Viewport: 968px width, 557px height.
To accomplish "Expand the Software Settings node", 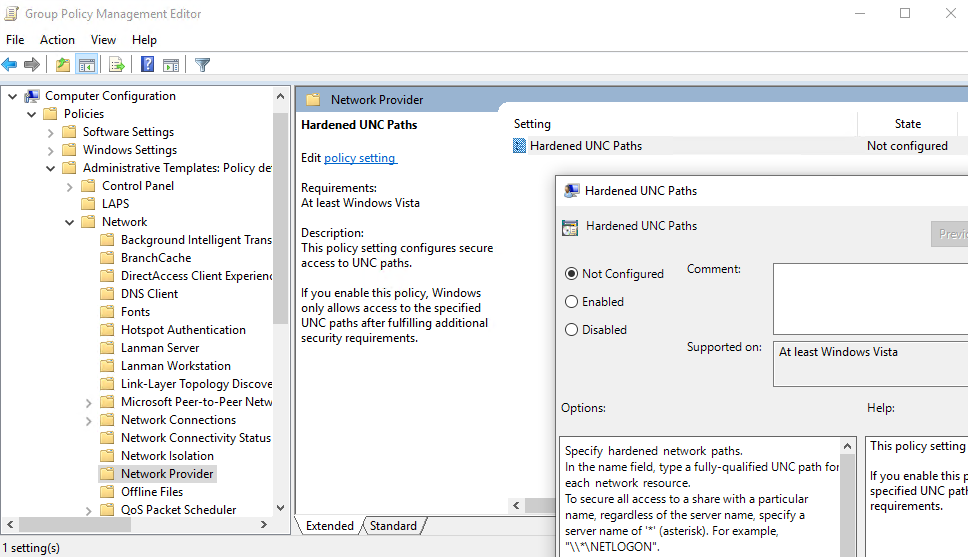I will [x=51, y=132].
